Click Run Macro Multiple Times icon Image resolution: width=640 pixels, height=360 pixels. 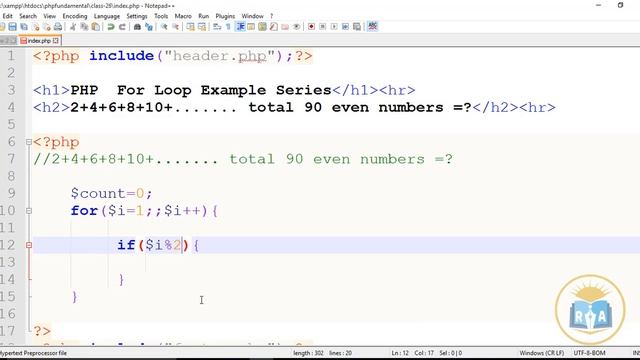(345, 27)
